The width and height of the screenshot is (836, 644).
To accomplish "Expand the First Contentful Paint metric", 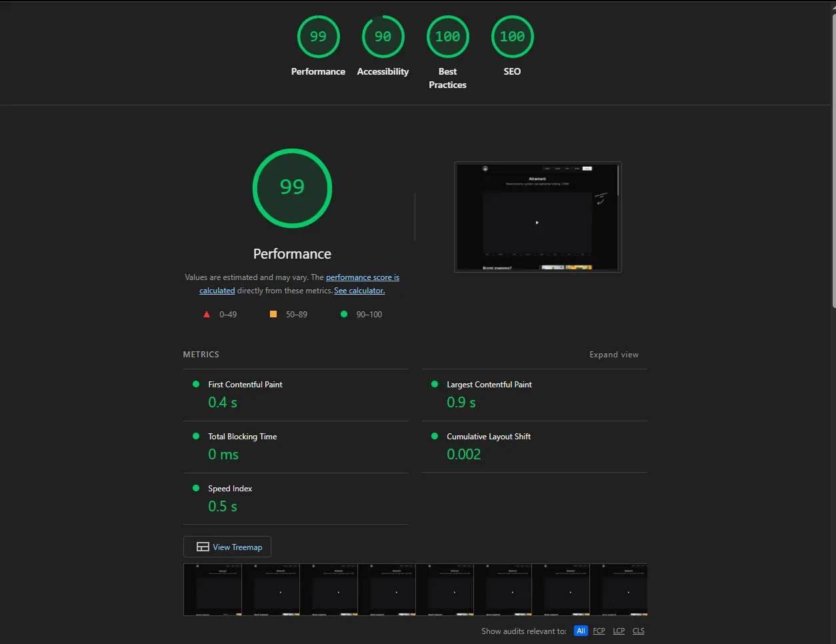I will click(296, 395).
